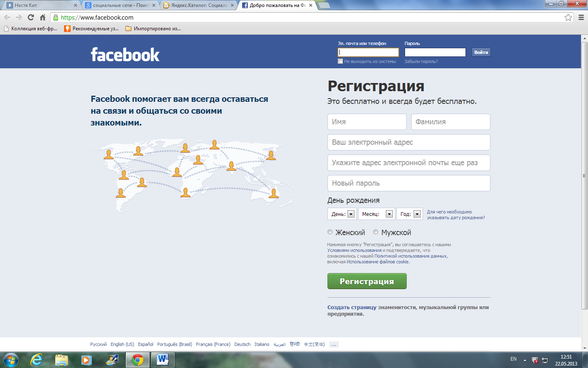
Task: Click the Ваш электронный адрес field
Action: (x=409, y=142)
